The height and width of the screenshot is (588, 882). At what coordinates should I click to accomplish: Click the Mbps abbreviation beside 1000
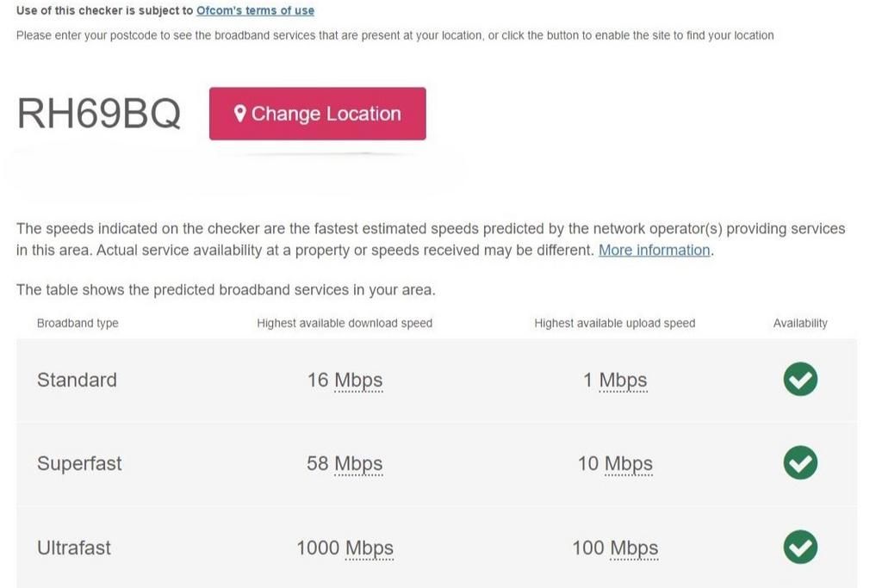pyautogui.click(x=370, y=548)
